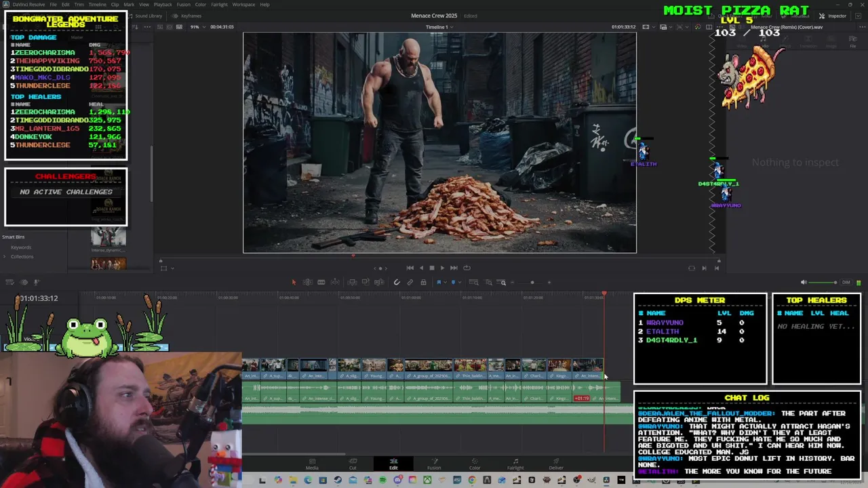
Task: Open Microsoft Edge from the taskbar
Action: [308, 481]
